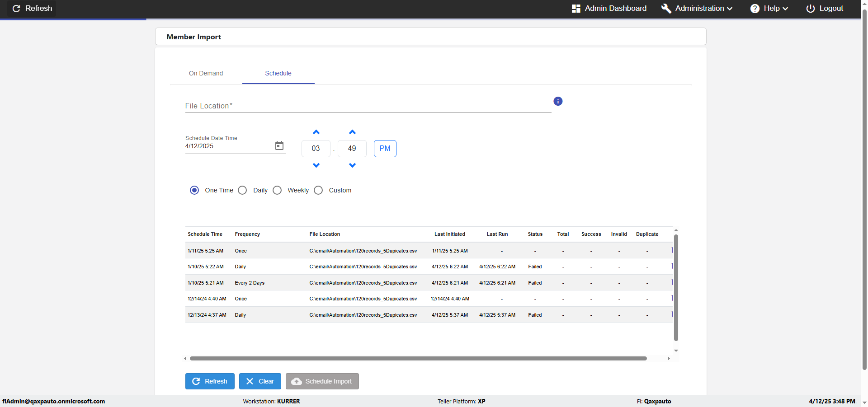This screenshot has width=868, height=407.
Task: Select the row scheduled 1/10/25 5:22 AM
Action: [429, 267]
